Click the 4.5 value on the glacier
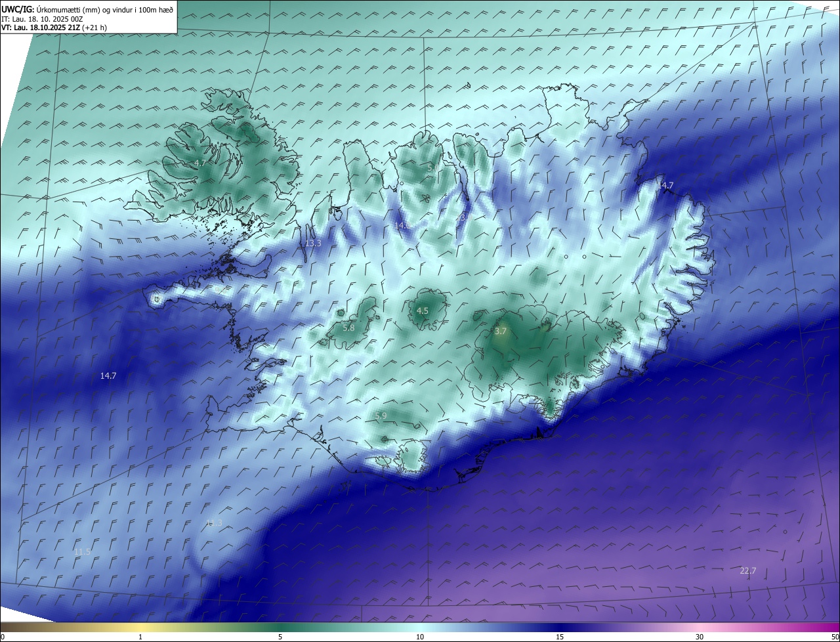 coord(423,310)
